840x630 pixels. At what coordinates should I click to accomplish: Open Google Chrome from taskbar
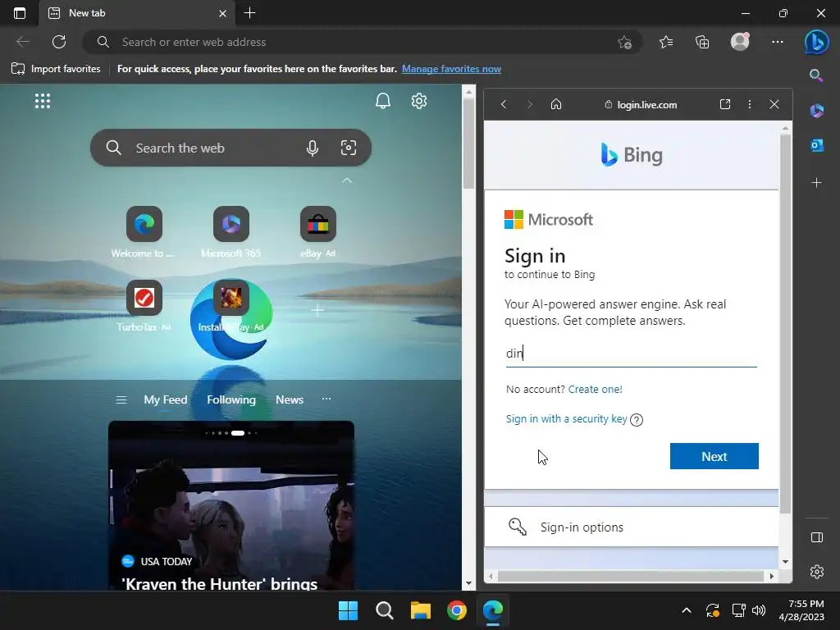pos(456,610)
